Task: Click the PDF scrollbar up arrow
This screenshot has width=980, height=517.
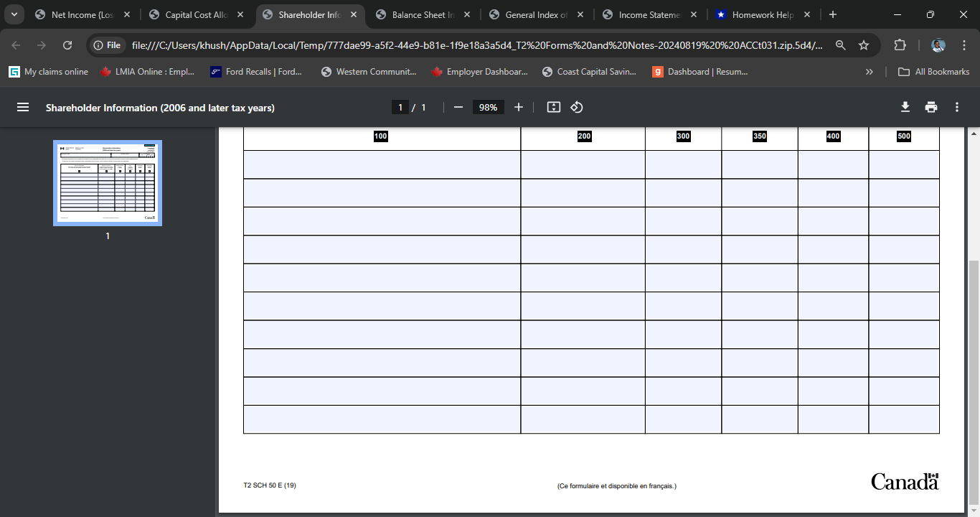Action: click(974, 134)
